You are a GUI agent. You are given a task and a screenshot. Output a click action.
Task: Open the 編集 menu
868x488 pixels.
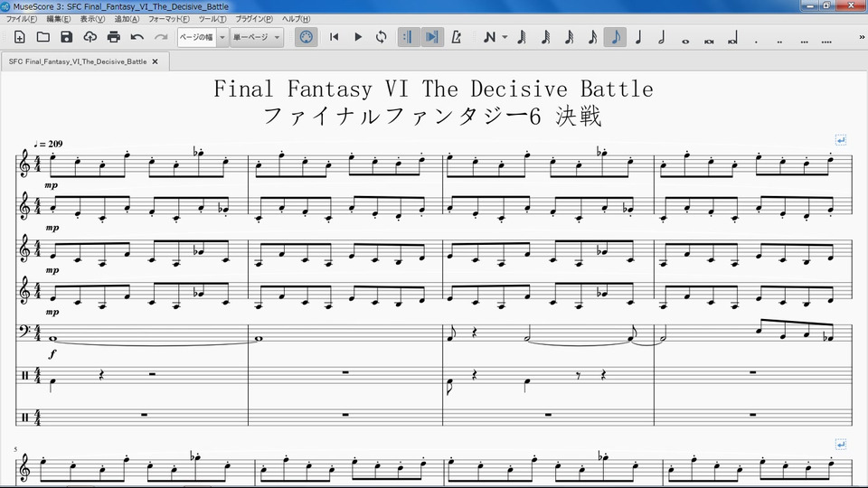[x=58, y=19]
